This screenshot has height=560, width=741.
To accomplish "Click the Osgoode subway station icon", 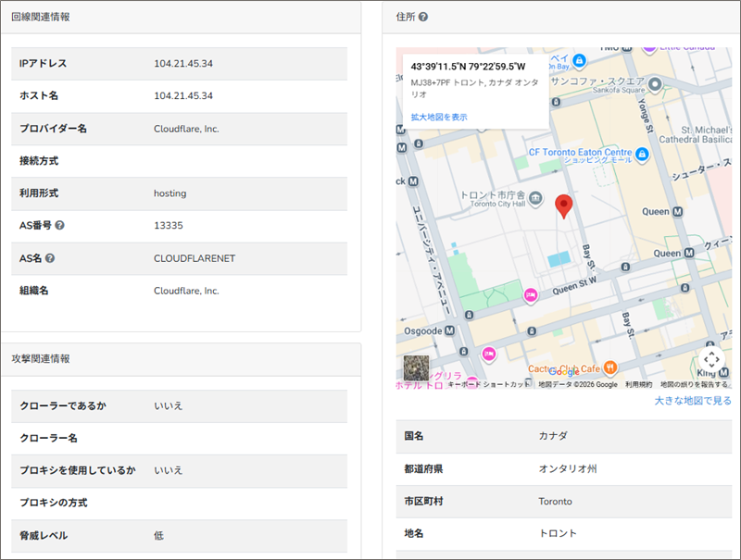I will pyautogui.click(x=449, y=330).
